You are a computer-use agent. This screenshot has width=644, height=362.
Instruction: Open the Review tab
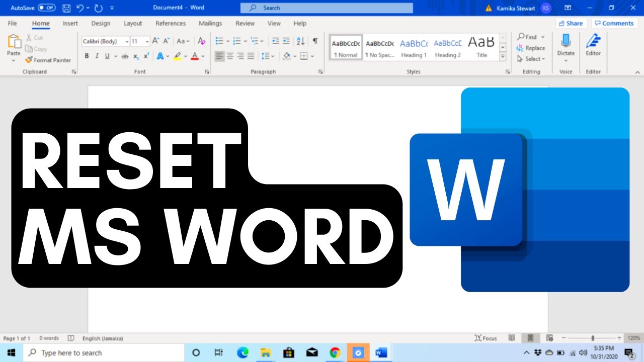(245, 23)
